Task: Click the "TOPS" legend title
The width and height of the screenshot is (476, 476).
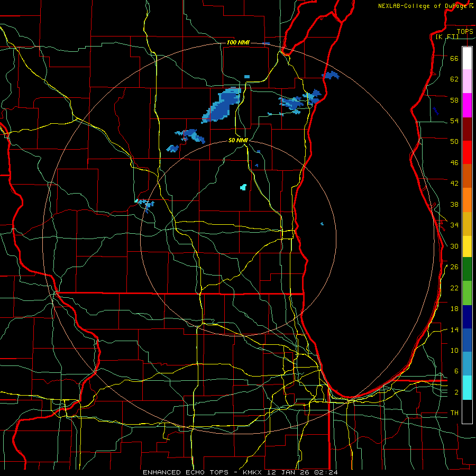Action: point(465,31)
